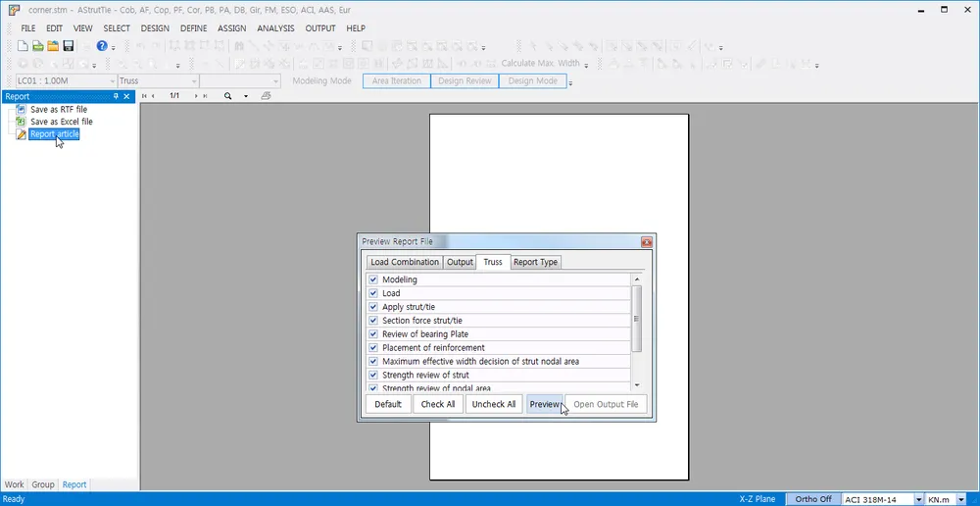Uncheck Section force strut/tie

pyautogui.click(x=373, y=321)
